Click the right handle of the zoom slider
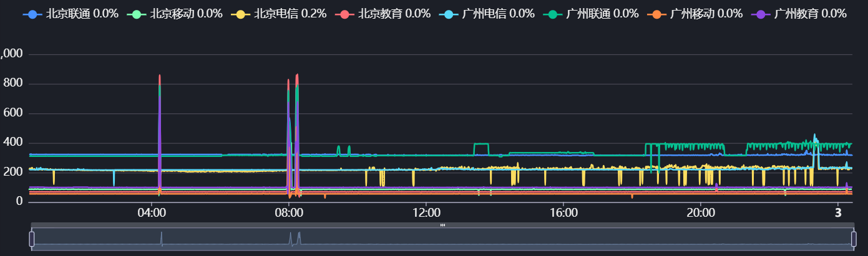Image resolution: width=868 pixels, height=256 pixels. tap(853, 239)
